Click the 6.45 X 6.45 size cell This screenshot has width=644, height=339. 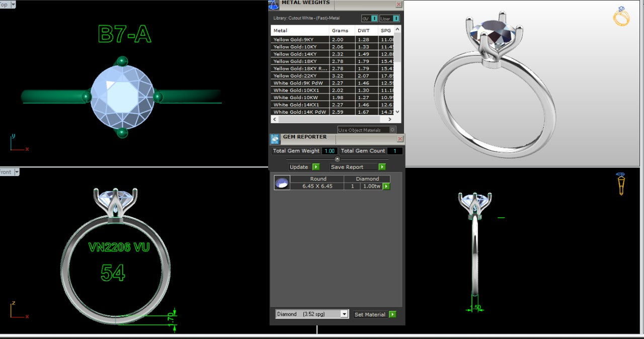click(317, 186)
